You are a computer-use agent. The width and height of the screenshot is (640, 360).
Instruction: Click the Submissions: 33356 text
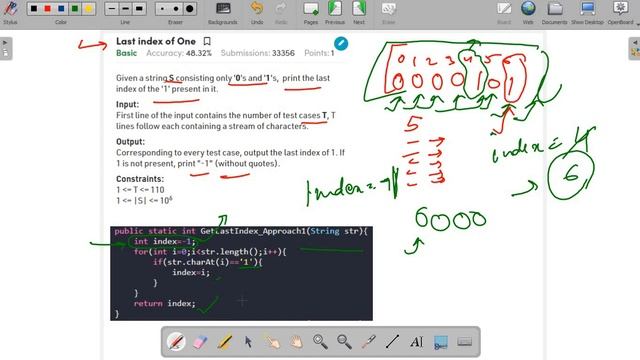[x=258, y=53]
